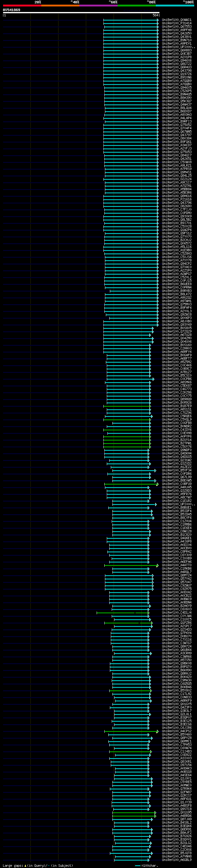Click label UniRef100_B2UY14
The height and width of the screenshot is (868, 197).
[176, 440]
